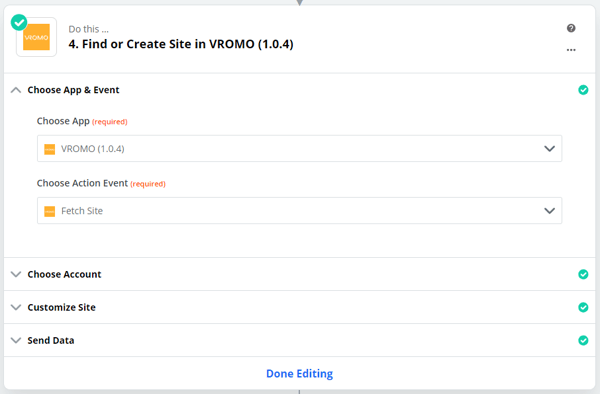Collapse the Choose App & Event section
This screenshot has height=394, width=600.
(x=16, y=90)
